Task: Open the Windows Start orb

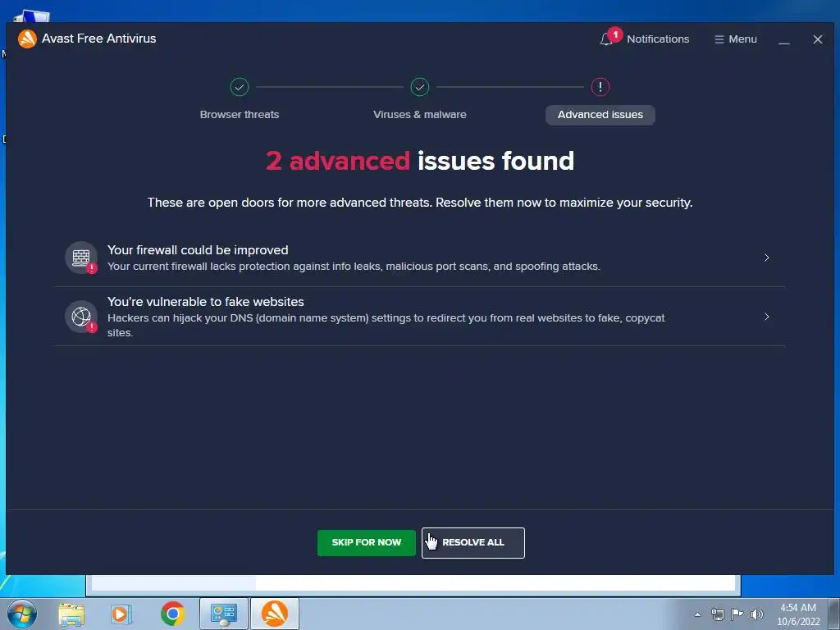Action: point(22,614)
